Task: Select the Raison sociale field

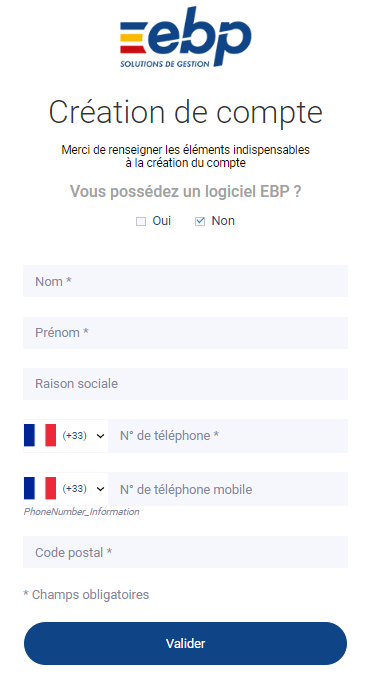Action: (186, 384)
